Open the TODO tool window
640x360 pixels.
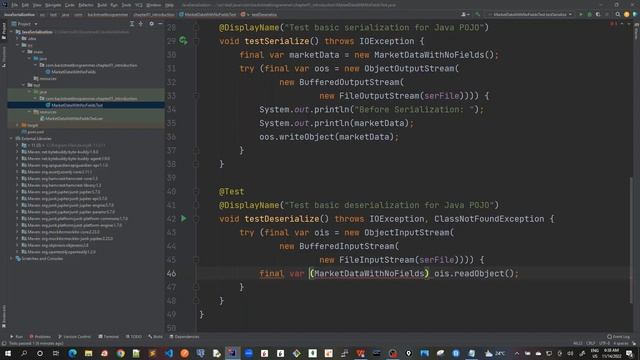point(134,337)
